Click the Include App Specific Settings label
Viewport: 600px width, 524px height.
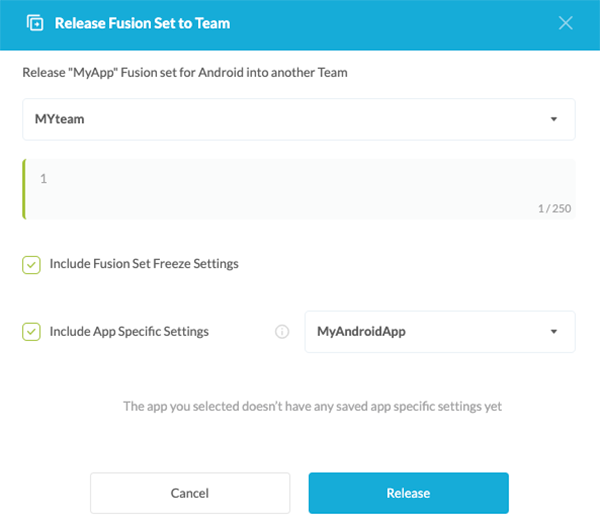click(129, 332)
